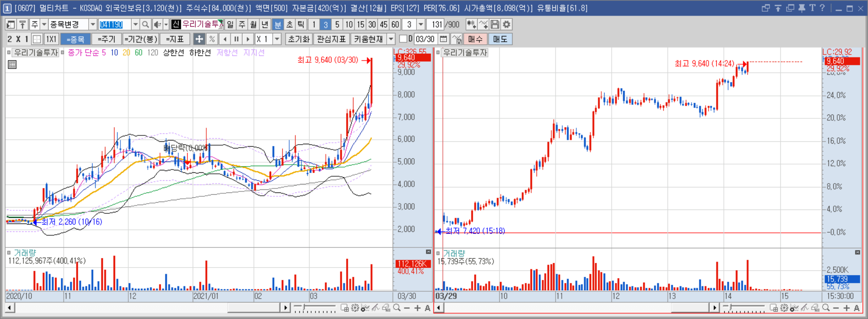The image size is (868, 319).
Task: Click the chart grid layout icon
Action: [37, 39]
